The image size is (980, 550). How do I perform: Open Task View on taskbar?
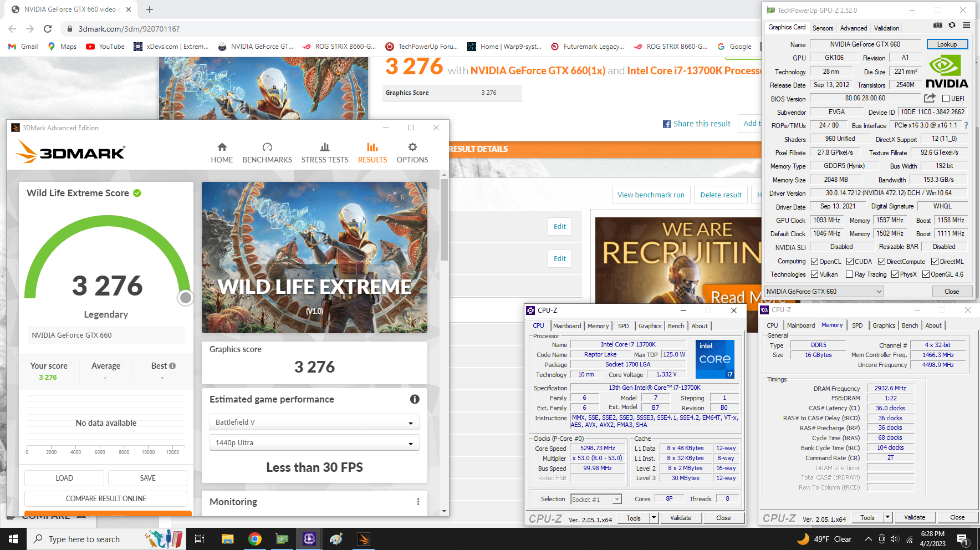tap(200, 539)
